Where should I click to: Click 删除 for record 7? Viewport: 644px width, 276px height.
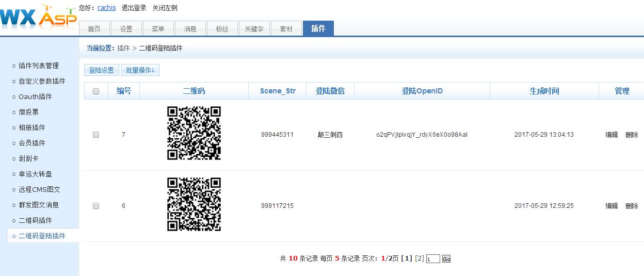point(632,135)
